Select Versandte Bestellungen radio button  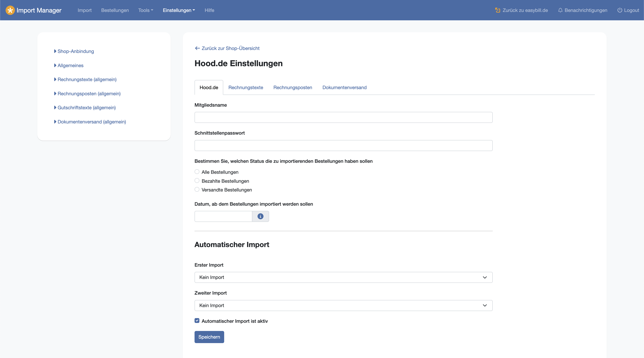point(197,190)
